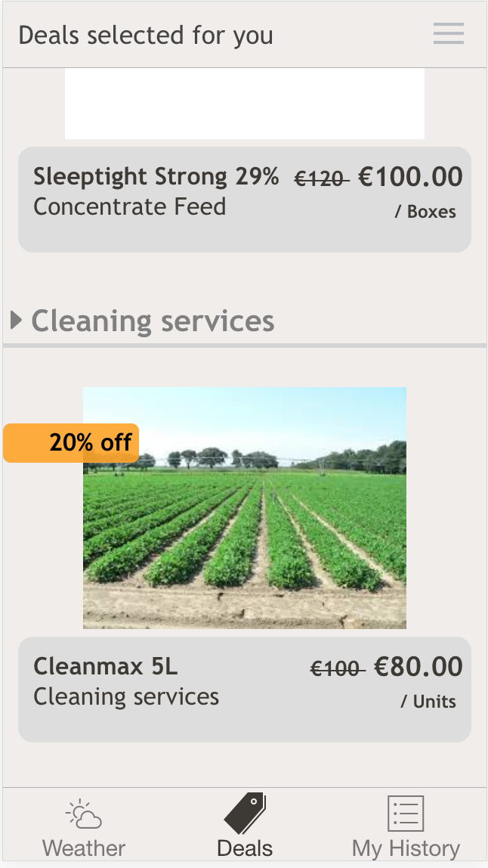This screenshot has height=868, width=488.
Task: Tap the blank white image above Sleeptight
Action: click(244, 104)
